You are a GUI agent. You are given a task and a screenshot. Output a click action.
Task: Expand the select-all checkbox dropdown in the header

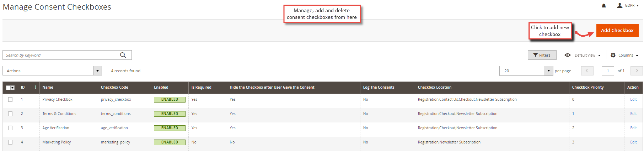pyautogui.click(x=13, y=88)
